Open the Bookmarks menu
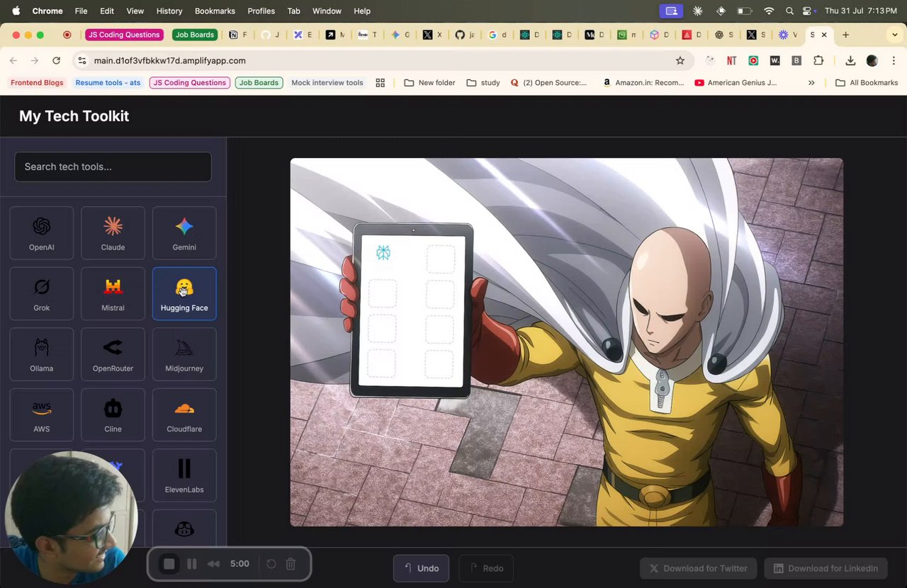The height and width of the screenshot is (588, 907). [x=215, y=11]
